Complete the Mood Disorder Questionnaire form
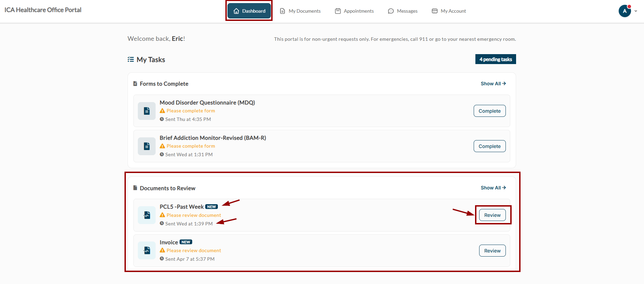 click(x=489, y=111)
